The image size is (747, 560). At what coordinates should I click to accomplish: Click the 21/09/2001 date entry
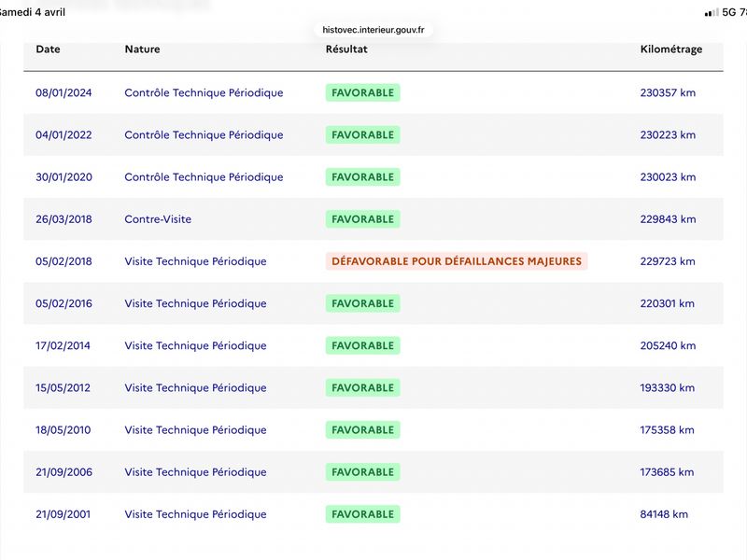[63, 514]
